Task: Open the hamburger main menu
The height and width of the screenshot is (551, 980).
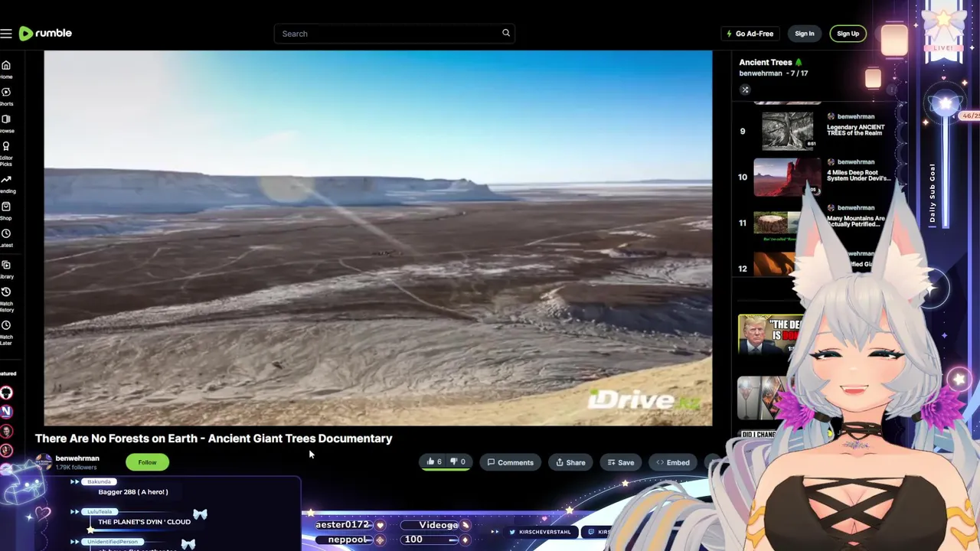Action: [6, 34]
